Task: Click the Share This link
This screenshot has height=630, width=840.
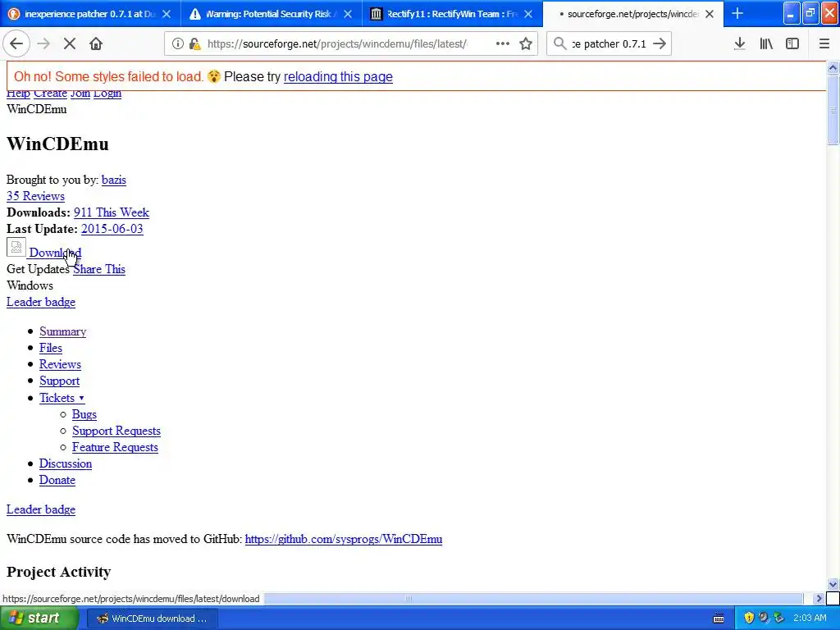Action: pos(99,269)
